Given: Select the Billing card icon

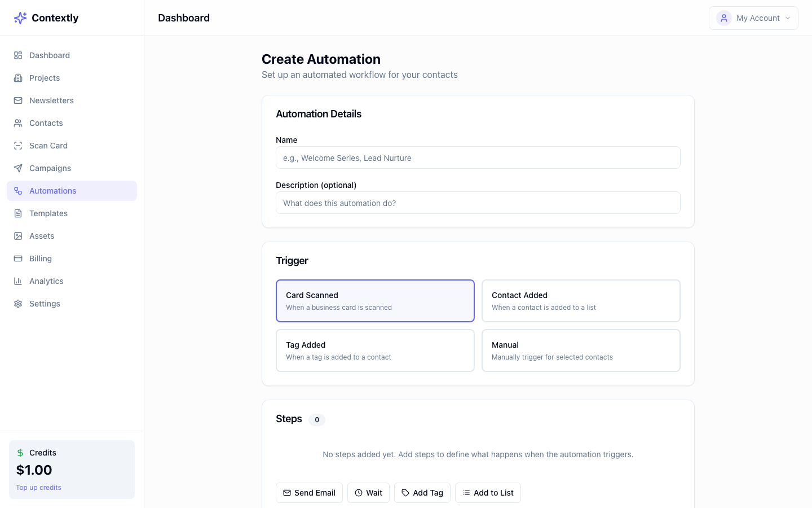Looking at the screenshot, I should point(17,259).
